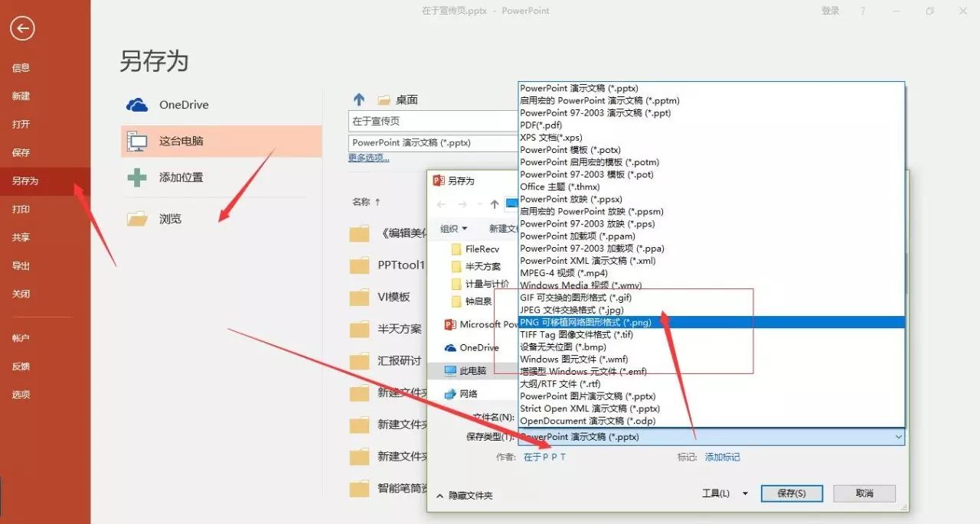Collapse folders with 隐藏文件夹 chevron
The height and width of the screenshot is (524, 980).
coord(440,496)
